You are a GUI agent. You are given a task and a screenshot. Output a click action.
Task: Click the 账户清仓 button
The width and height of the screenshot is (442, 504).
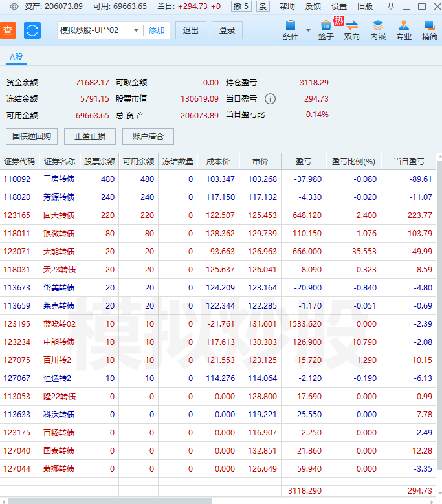[148, 137]
